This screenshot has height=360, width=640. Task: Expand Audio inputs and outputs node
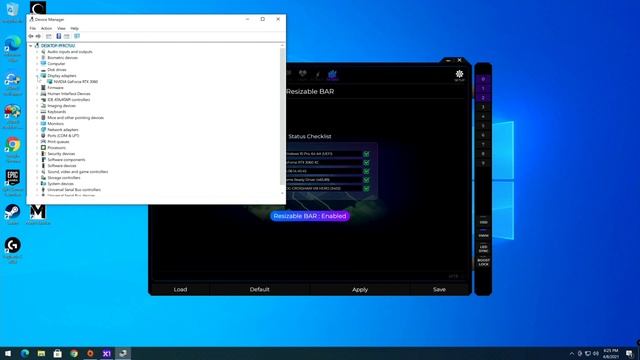point(37,52)
